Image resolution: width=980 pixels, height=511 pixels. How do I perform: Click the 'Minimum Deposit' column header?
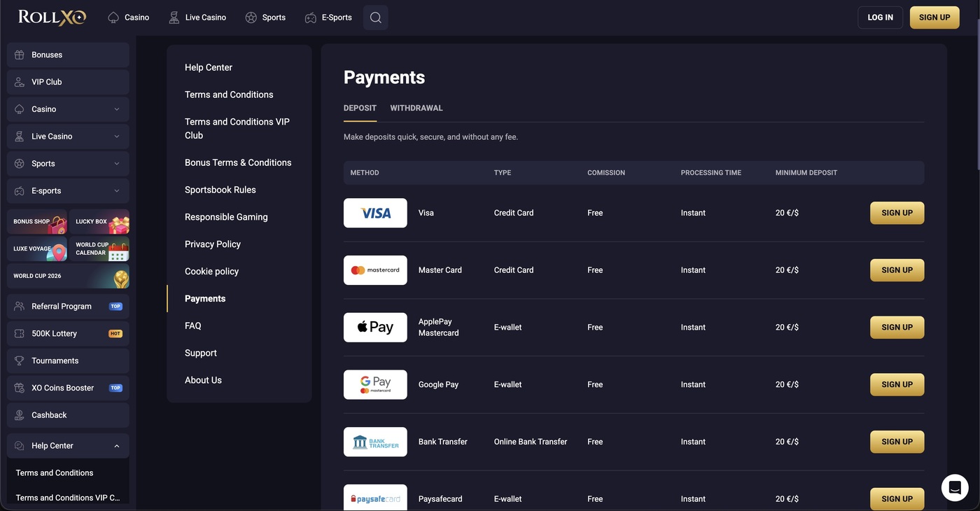806,173
